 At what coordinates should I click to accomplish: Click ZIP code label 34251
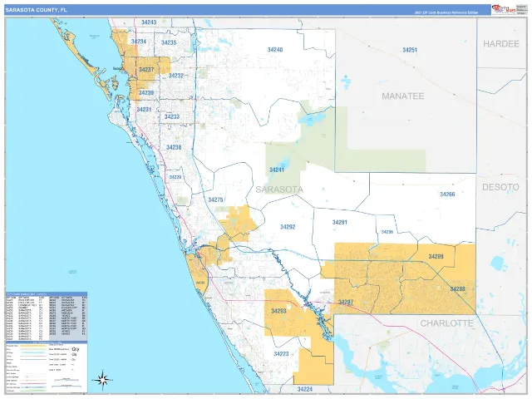coord(410,50)
